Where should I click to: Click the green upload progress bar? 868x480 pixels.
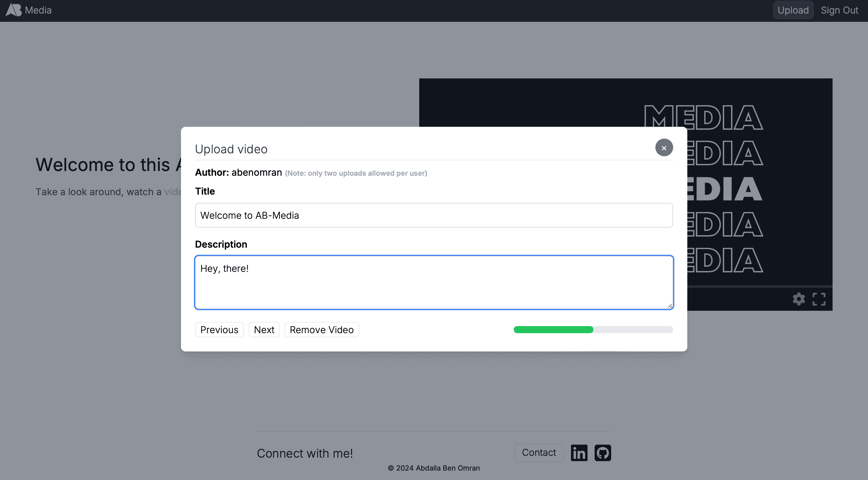553,330
